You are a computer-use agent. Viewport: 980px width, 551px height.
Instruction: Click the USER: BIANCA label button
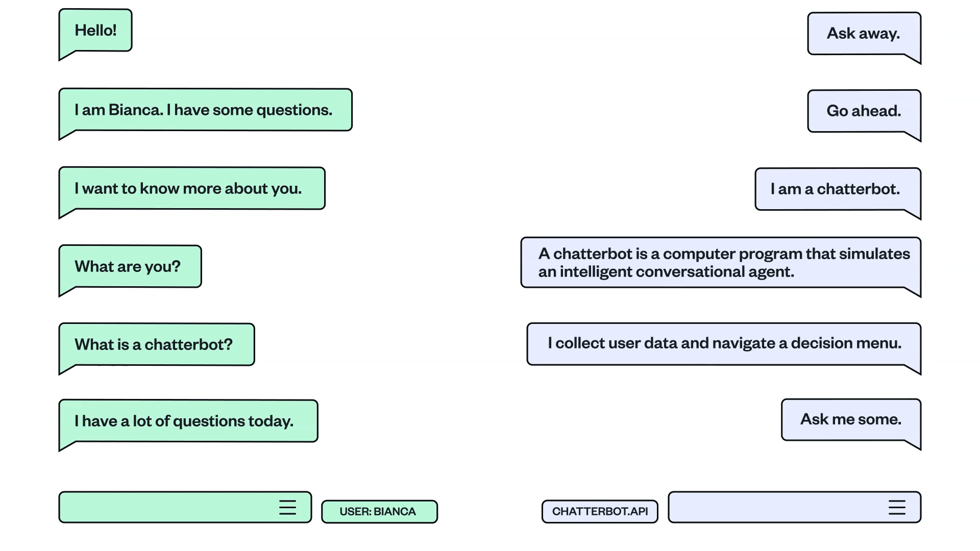click(379, 512)
